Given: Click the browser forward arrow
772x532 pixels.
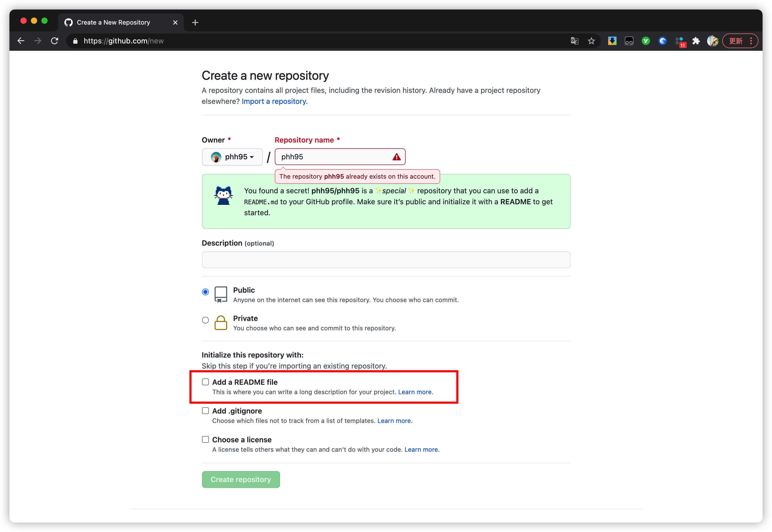Looking at the screenshot, I should pos(38,41).
